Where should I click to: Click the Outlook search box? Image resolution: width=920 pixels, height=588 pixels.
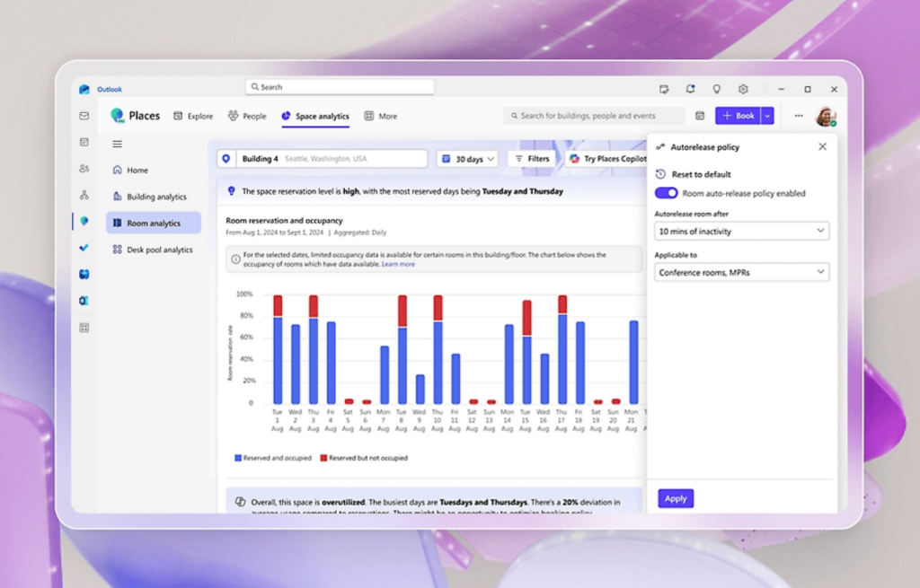pos(340,87)
